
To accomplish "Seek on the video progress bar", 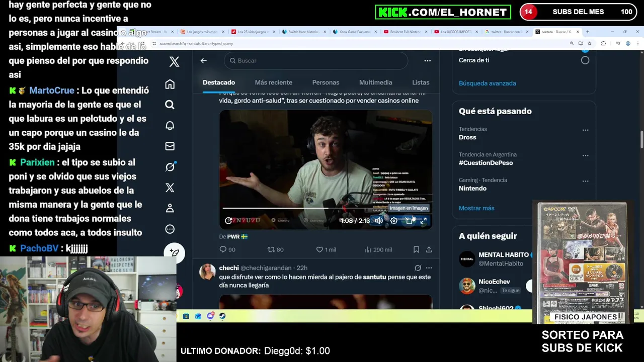I will 326,208.
